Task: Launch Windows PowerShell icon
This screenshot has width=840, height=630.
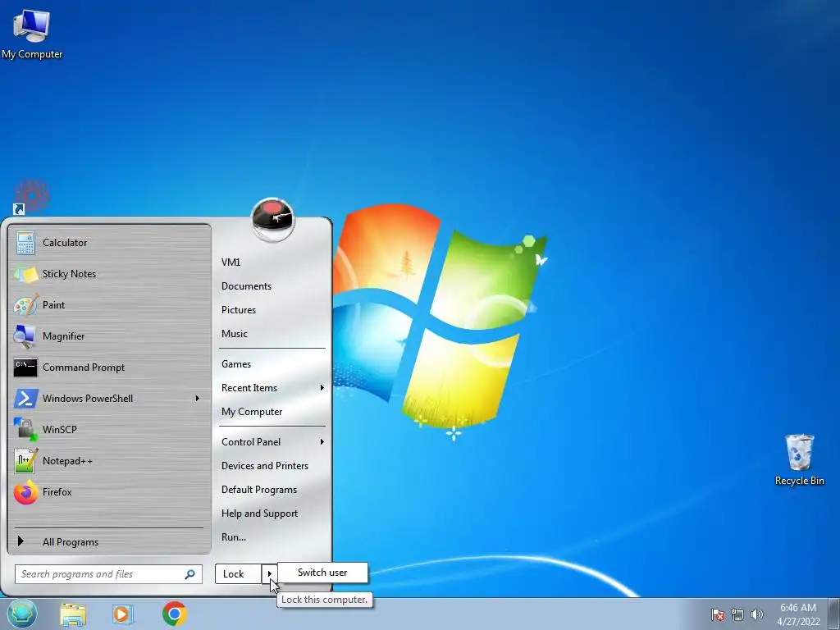Action: [x=25, y=399]
